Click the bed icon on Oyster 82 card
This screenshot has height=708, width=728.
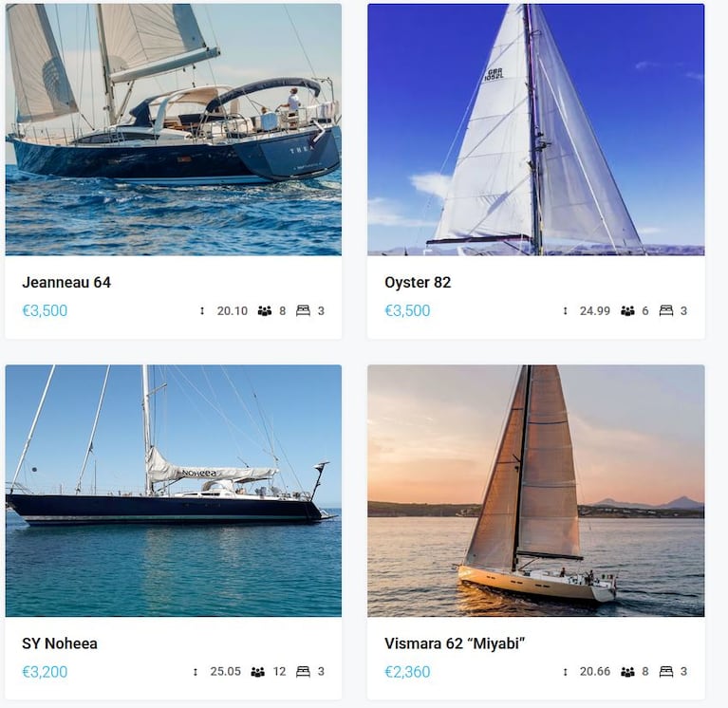[x=666, y=310]
